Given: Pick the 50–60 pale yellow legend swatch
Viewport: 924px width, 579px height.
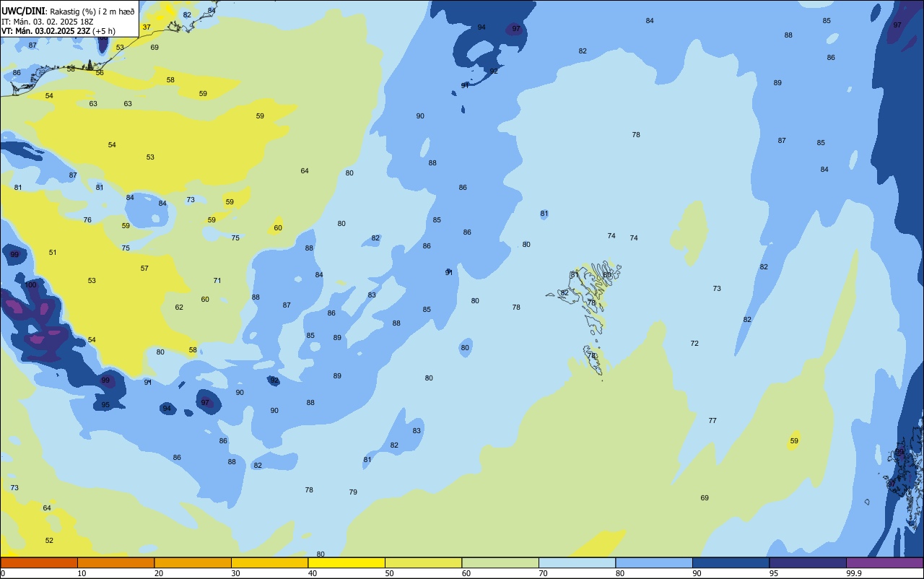Looking at the screenshot, I should tap(423, 562).
